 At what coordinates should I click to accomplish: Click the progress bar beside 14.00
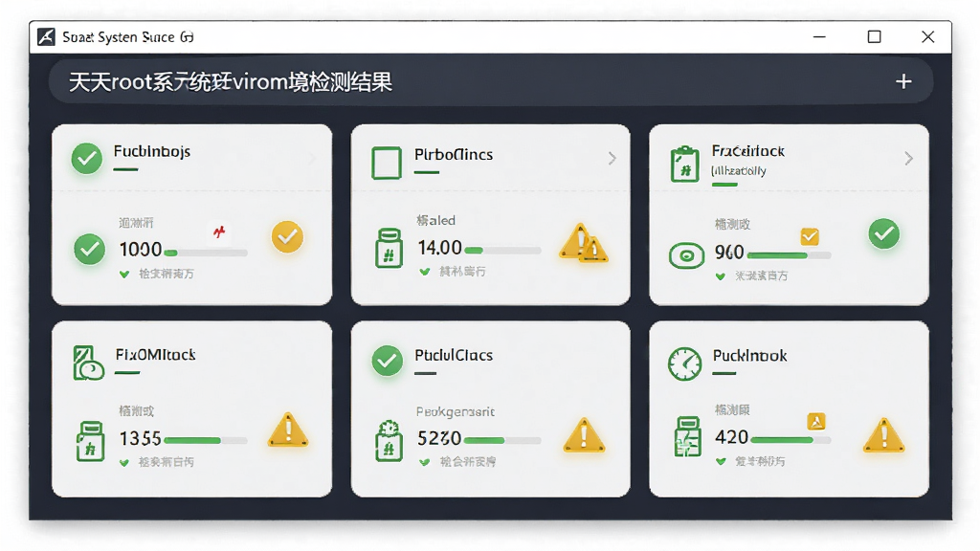(x=502, y=251)
